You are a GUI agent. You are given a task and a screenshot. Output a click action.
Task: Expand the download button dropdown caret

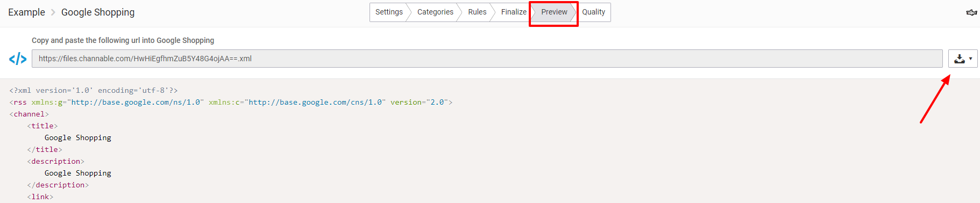click(971, 59)
